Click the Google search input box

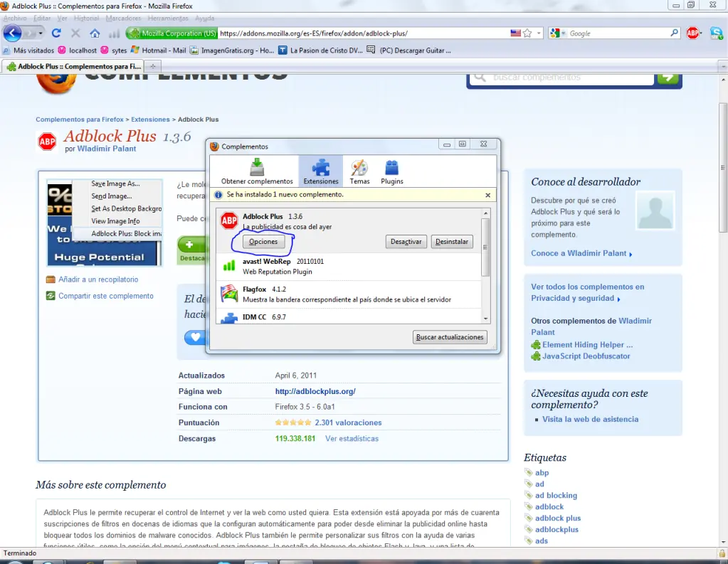click(618, 33)
